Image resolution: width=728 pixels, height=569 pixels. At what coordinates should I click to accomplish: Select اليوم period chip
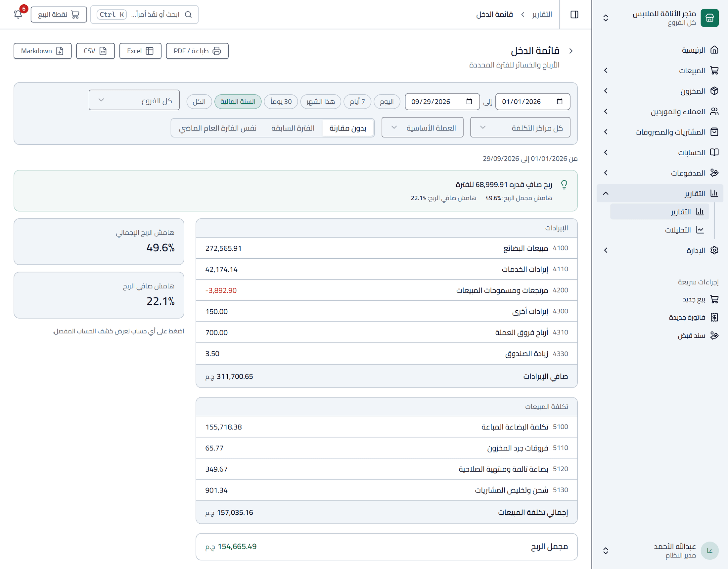(x=387, y=101)
